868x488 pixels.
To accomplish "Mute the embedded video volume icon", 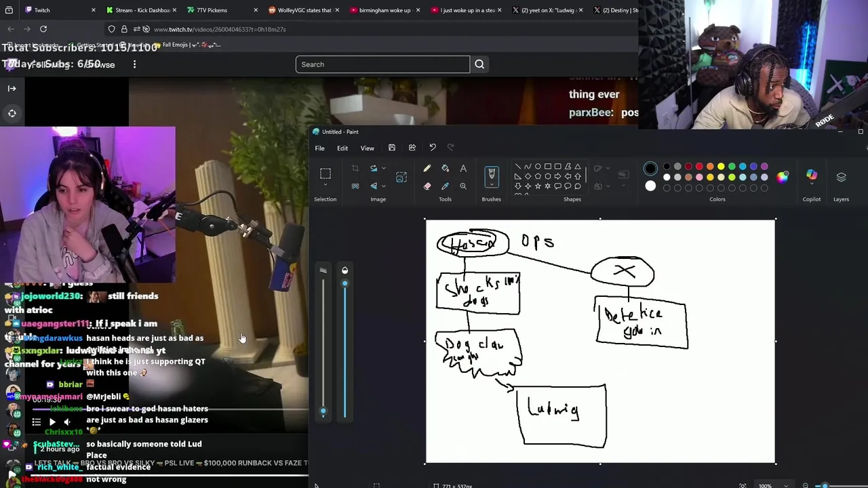I will click(x=67, y=422).
